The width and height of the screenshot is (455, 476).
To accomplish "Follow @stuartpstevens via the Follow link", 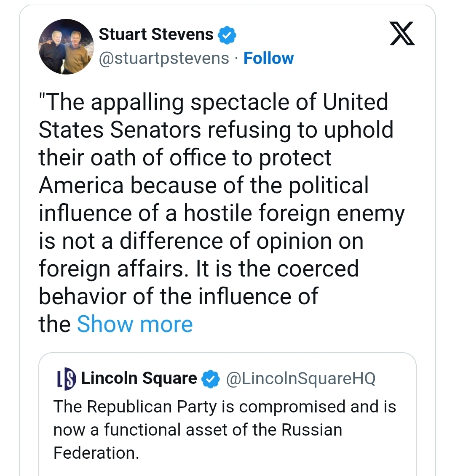I will (x=268, y=58).
